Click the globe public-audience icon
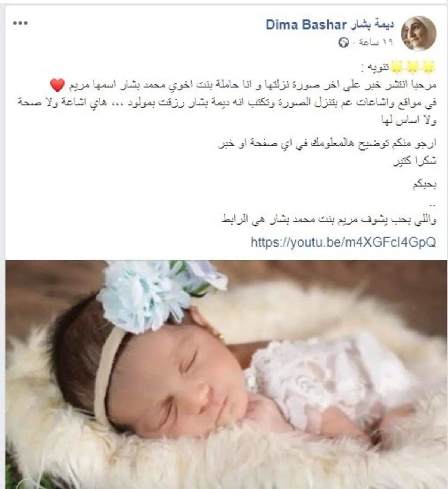448x489 pixels. click(x=343, y=43)
